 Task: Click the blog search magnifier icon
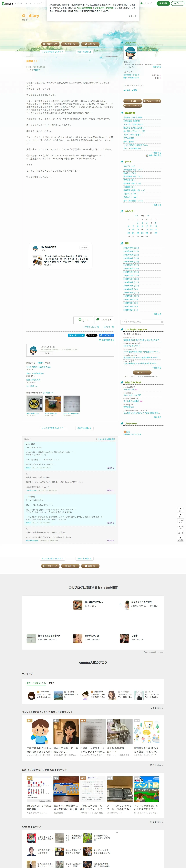(x=162, y=322)
